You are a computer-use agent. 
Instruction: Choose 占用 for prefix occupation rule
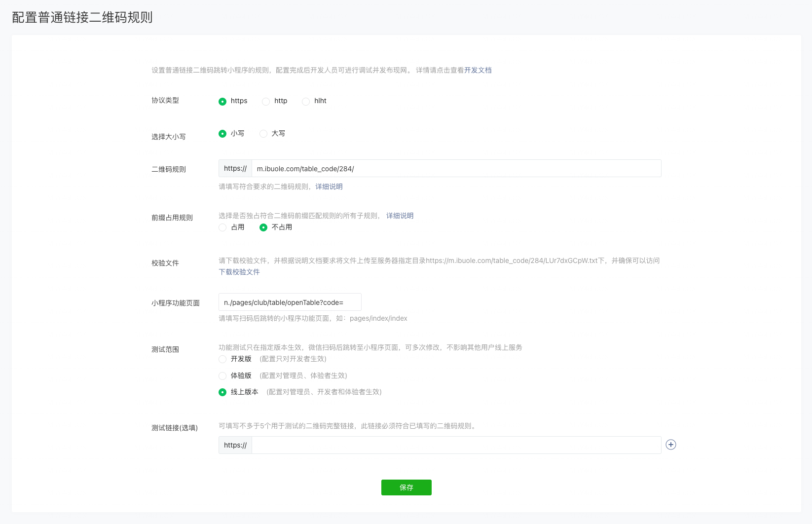click(x=222, y=227)
